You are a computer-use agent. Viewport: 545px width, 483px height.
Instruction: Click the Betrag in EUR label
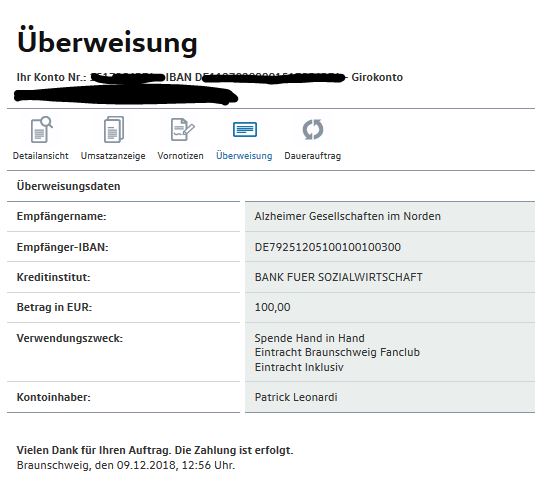point(54,307)
